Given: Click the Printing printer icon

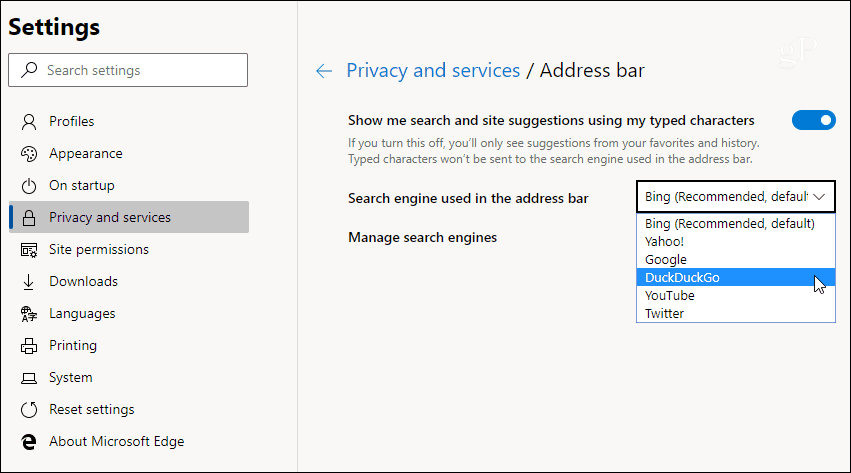Looking at the screenshot, I should [x=29, y=346].
